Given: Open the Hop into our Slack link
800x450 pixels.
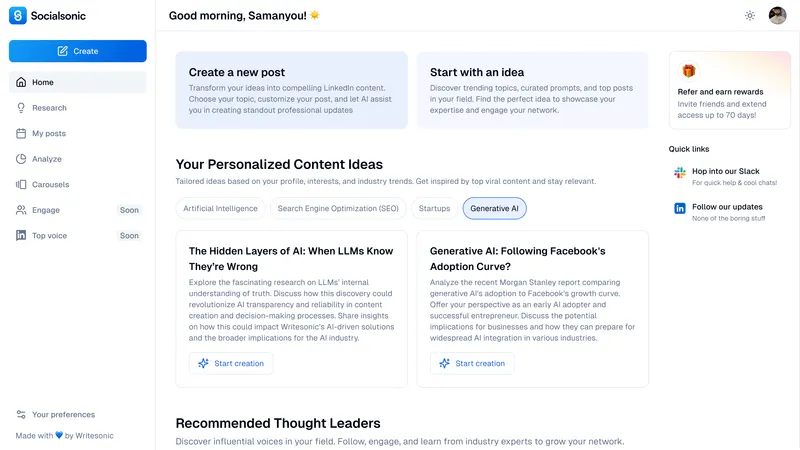Looking at the screenshot, I should (x=726, y=177).
